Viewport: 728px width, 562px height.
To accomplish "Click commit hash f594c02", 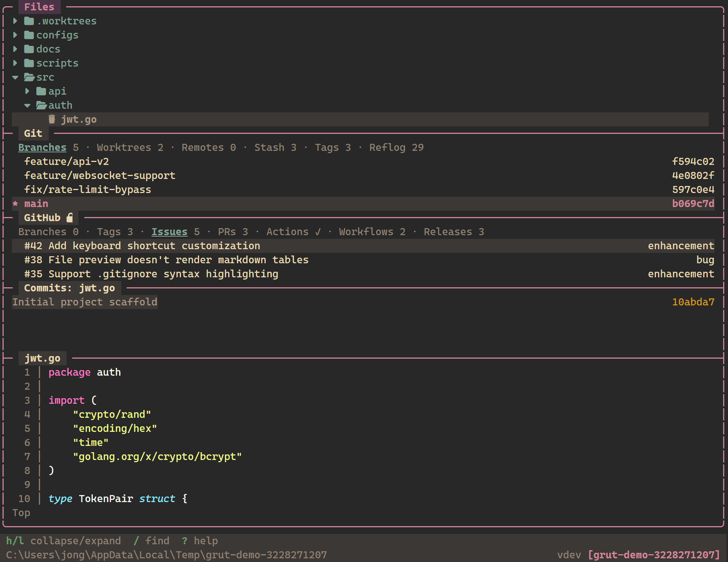I will (x=693, y=162).
